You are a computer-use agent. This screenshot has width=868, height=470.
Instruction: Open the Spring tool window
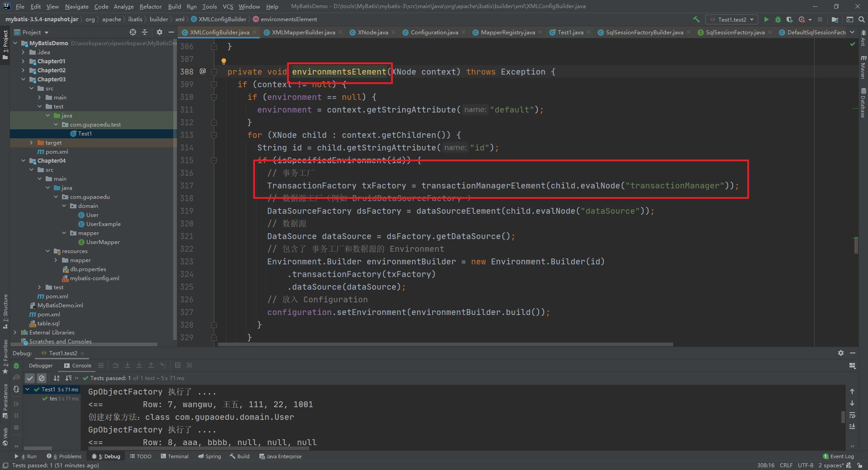pyautogui.click(x=209, y=456)
